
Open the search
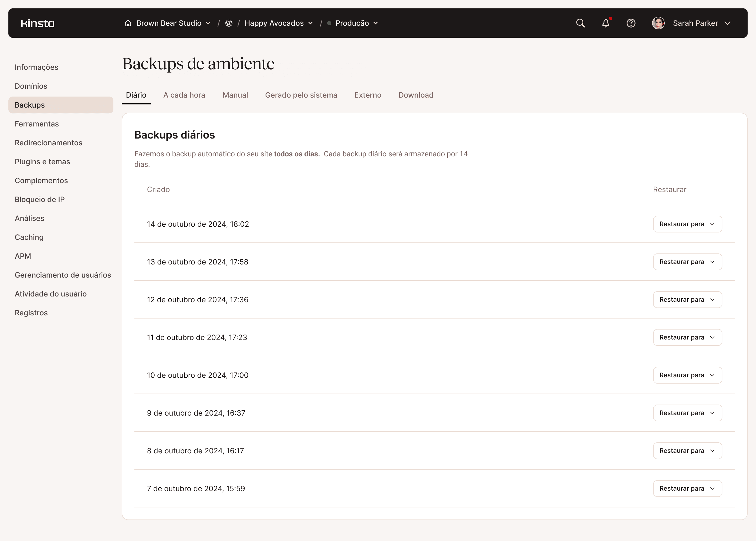coord(580,23)
